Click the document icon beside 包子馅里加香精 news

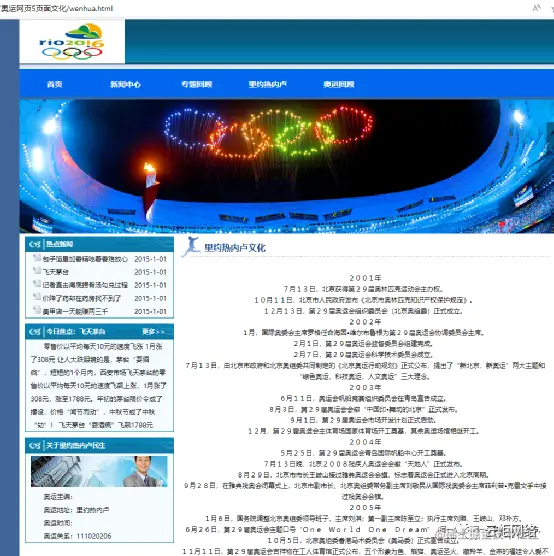click(x=37, y=258)
